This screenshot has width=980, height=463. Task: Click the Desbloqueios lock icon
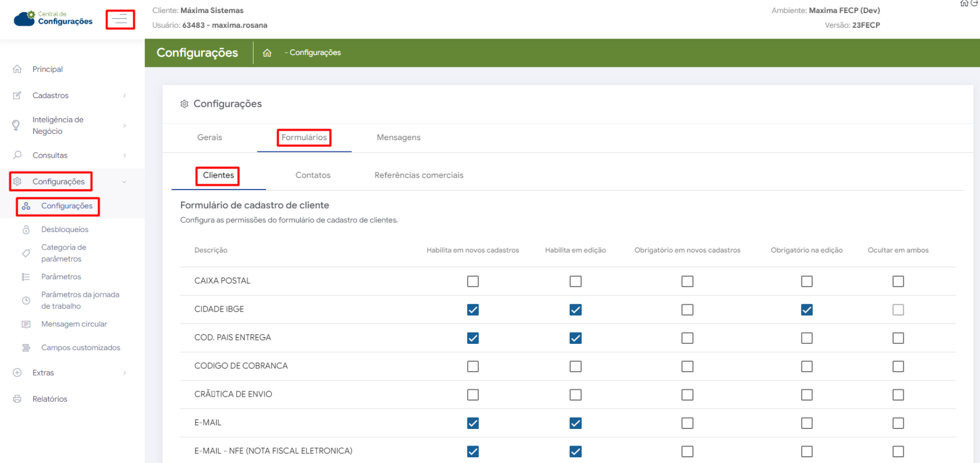26,230
